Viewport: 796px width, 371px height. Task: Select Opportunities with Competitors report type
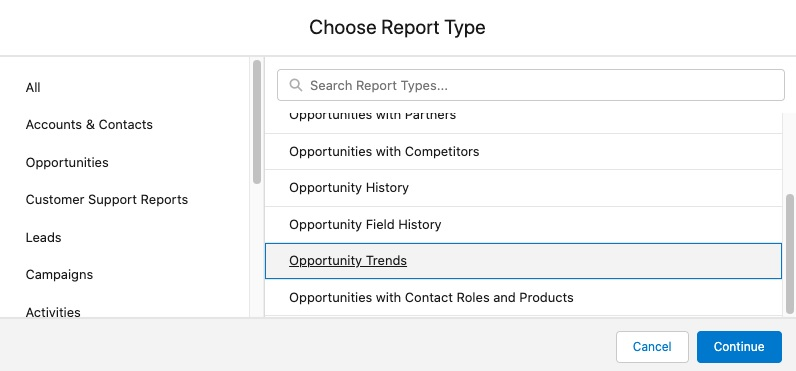click(x=523, y=152)
